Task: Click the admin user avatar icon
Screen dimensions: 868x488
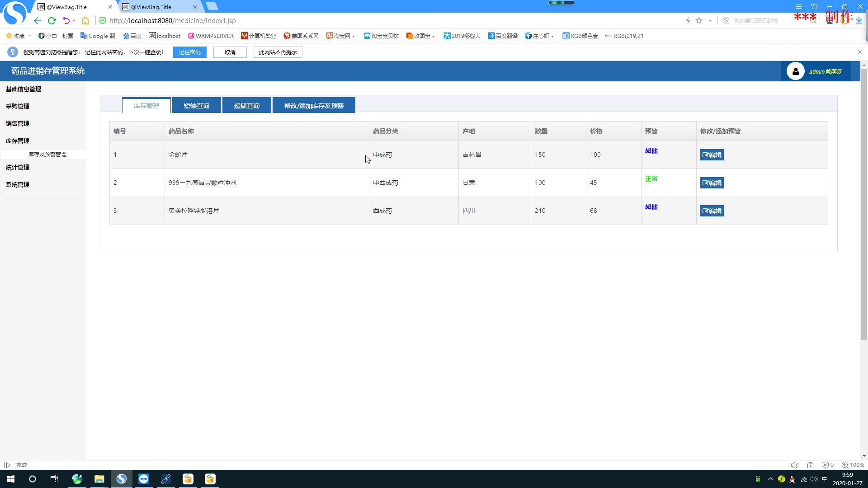Action: 795,71
